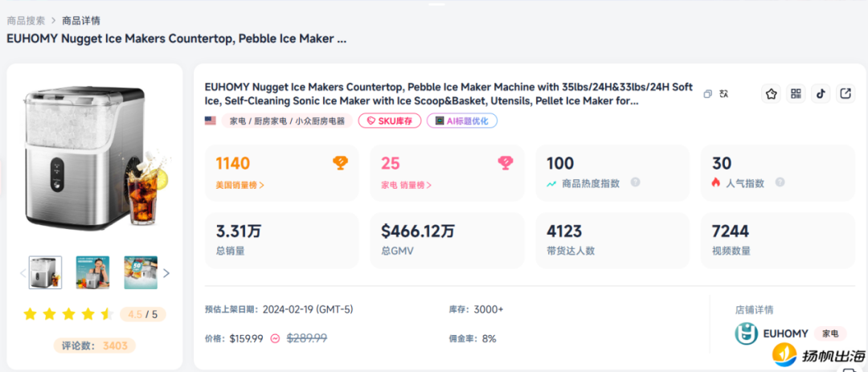Image resolution: width=868 pixels, height=372 pixels.
Task: Click heat index value 100
Action: tap(560, 163)
